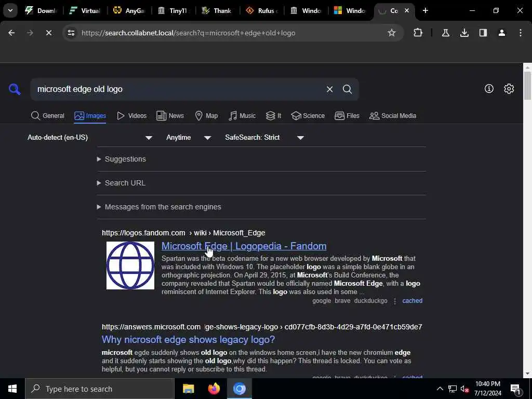Open the tab search dropdown arrow
Screen dimensions: 532x399
[x=10, y=10]
